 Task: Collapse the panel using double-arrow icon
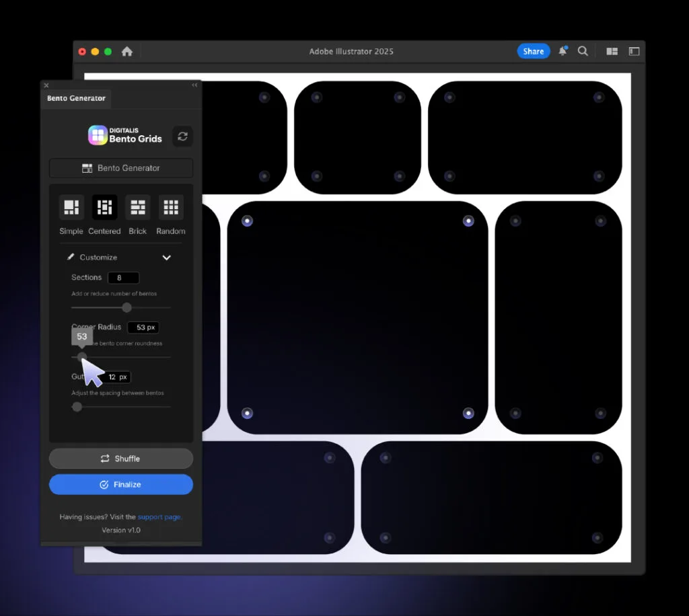[194, 85]
